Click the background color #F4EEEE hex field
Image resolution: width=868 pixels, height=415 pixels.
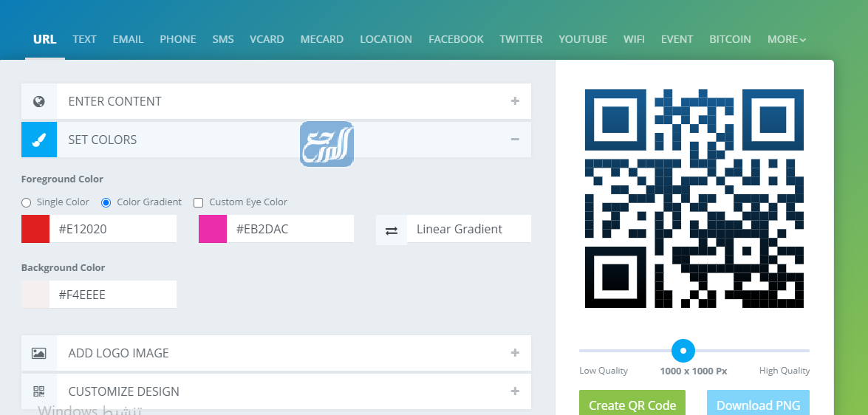112,295
